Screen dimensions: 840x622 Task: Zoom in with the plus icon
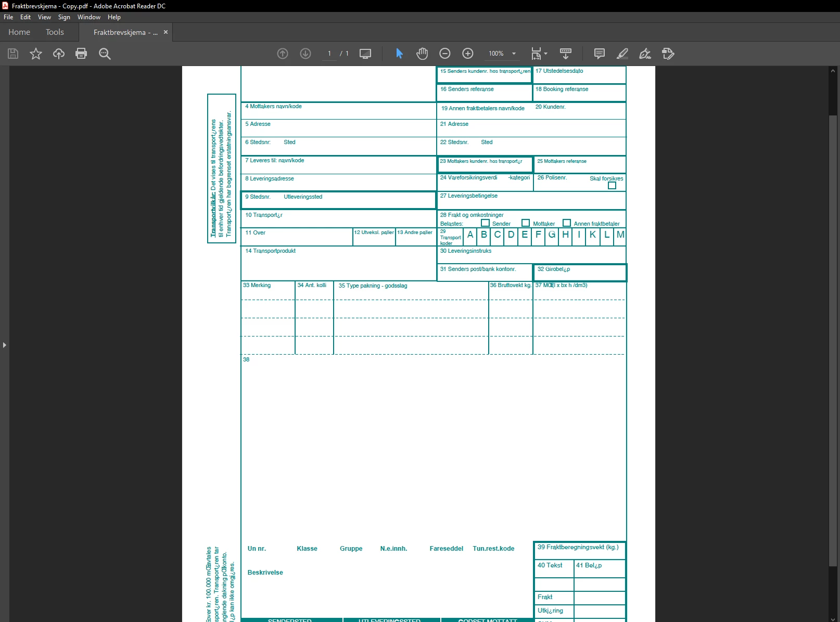pos(468,54)
